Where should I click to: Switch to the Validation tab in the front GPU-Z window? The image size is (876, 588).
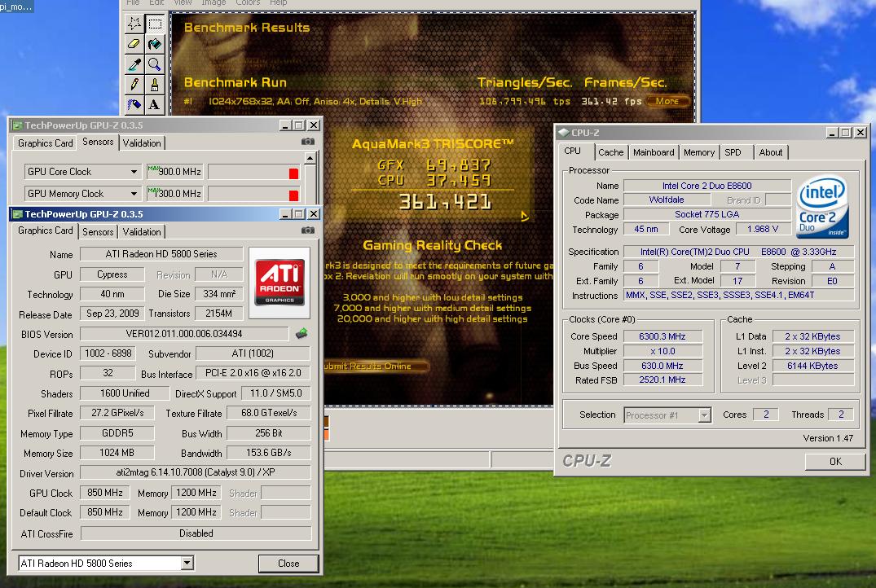click(142, 232)
